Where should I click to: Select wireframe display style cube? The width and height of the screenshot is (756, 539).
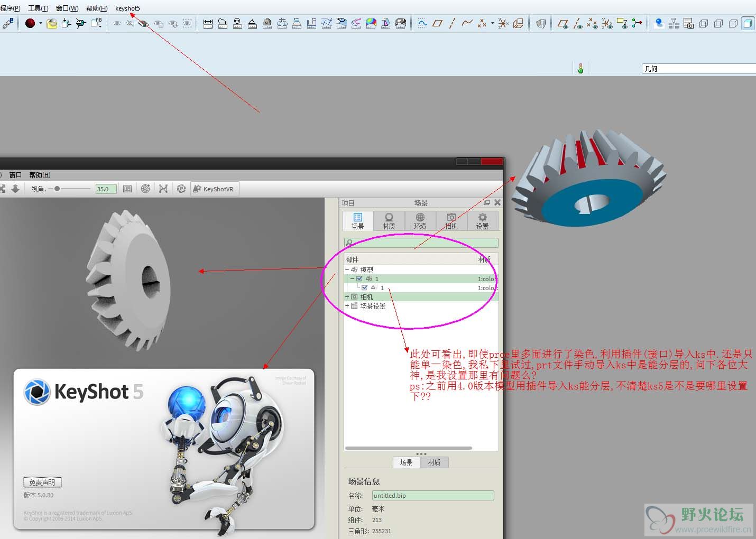pyautogui.click(x=704, y=23)
